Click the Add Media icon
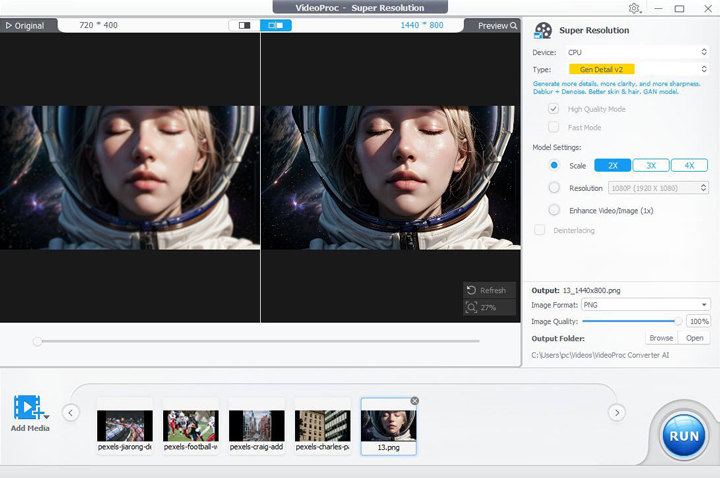Image resolution: width=720 pixels, height=478 pixels. coord(29,408)
